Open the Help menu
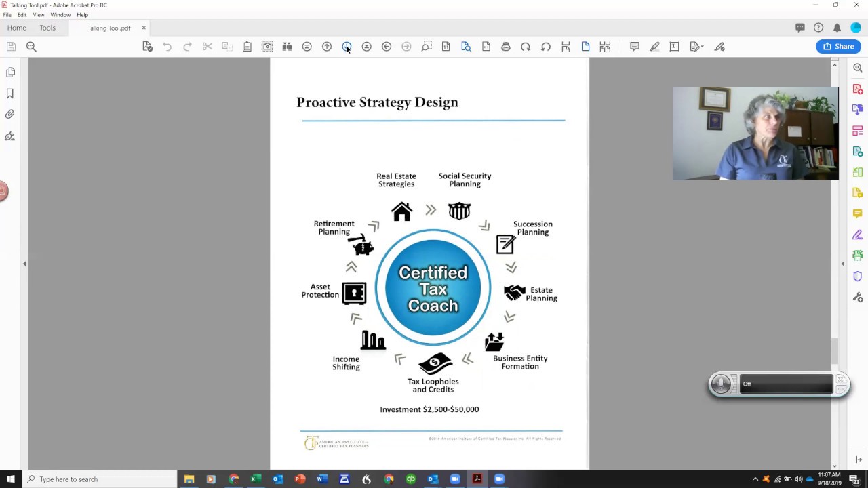 pyautogui.click(x=82, y=15)
